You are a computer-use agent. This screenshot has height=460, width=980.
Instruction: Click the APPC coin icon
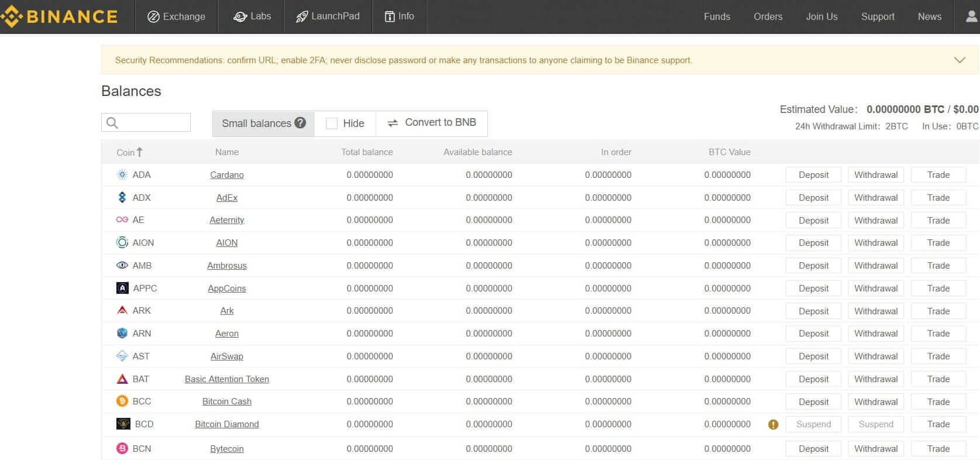pos(122,288)
